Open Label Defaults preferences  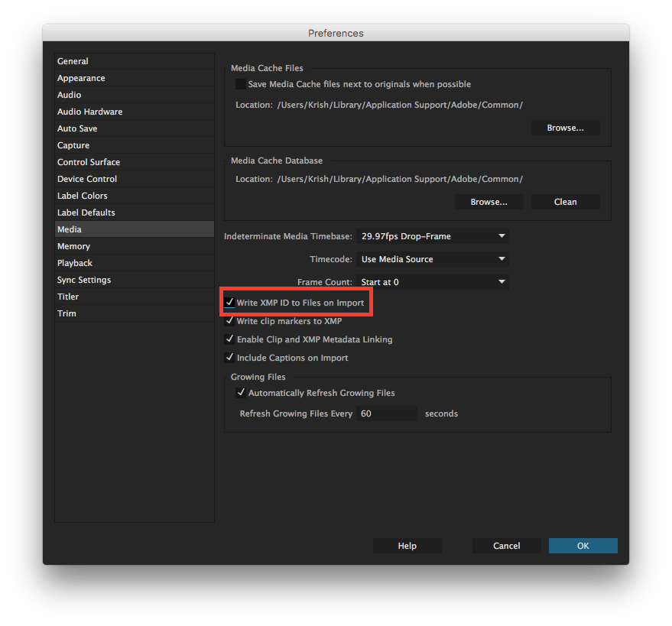[x=134, y=212]
